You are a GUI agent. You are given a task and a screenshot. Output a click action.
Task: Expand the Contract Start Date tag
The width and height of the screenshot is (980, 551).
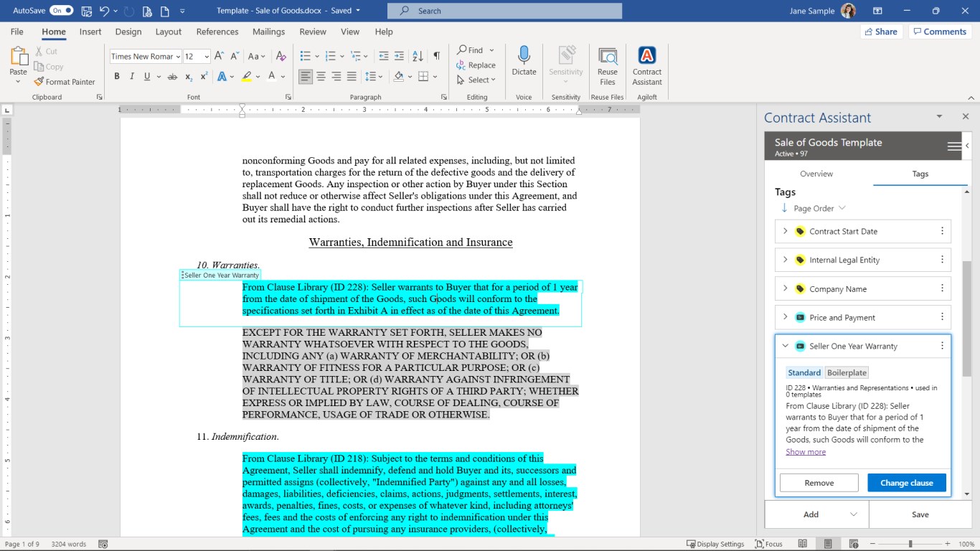click(x=785, y=231)
